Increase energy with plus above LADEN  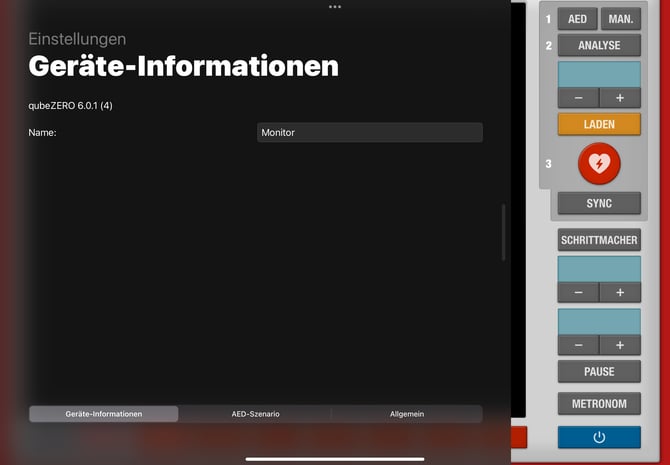[620, 98]
